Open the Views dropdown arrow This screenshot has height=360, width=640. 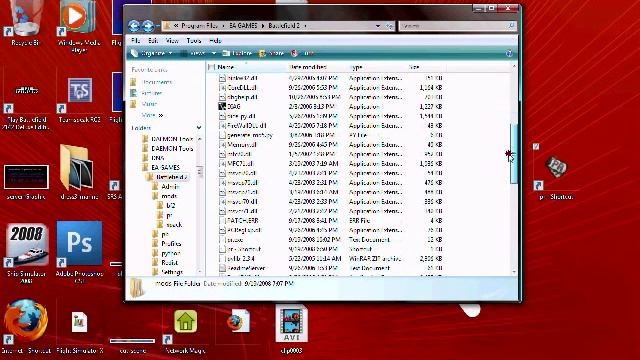pyautogui.click(x=213, y=53)
